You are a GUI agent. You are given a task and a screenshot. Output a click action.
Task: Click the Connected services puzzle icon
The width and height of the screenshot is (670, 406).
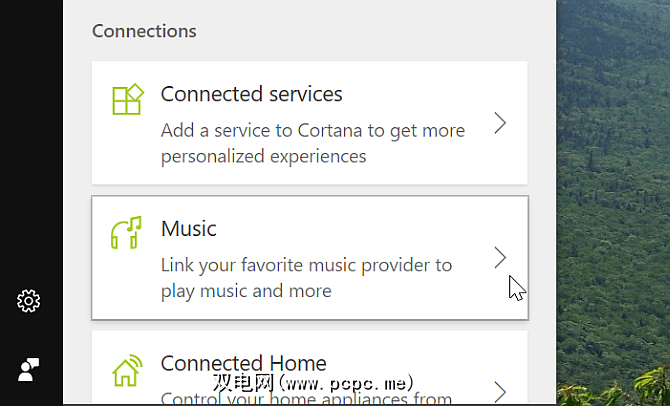click(x=127, y=101)
